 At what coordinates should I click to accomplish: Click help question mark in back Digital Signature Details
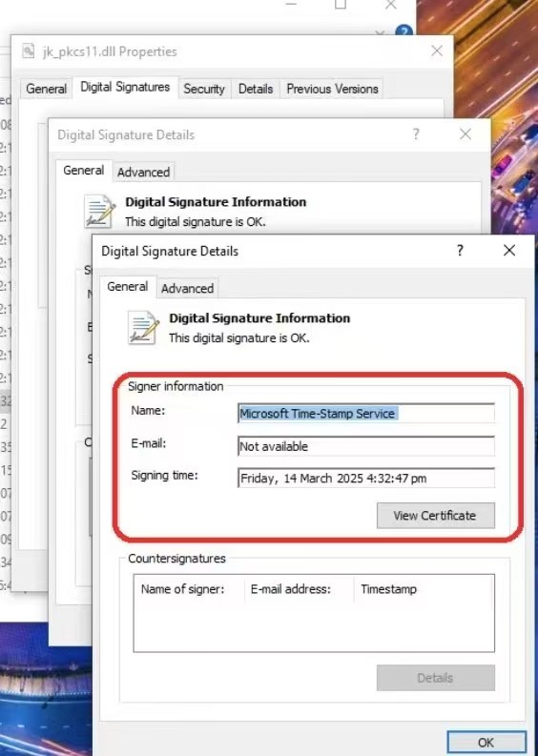pyautogui.click(x=416, y=134)
